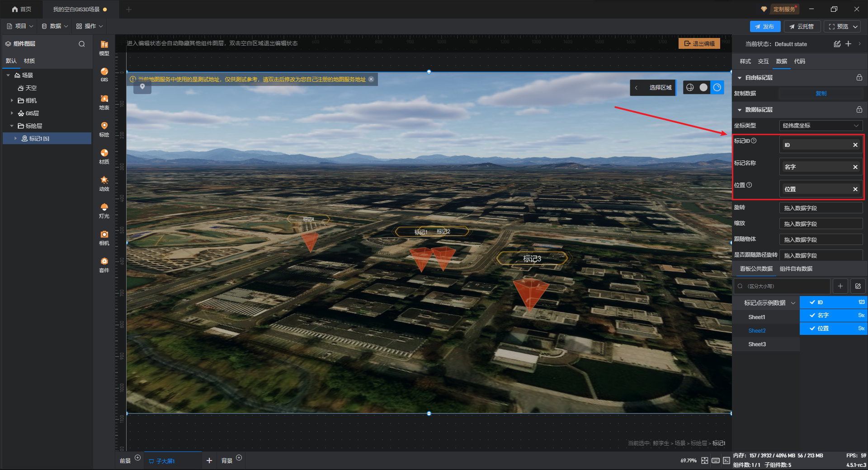This screenshot has height=470, width=868.
Task: Open the 项目 menu
Action: [20, 26]
